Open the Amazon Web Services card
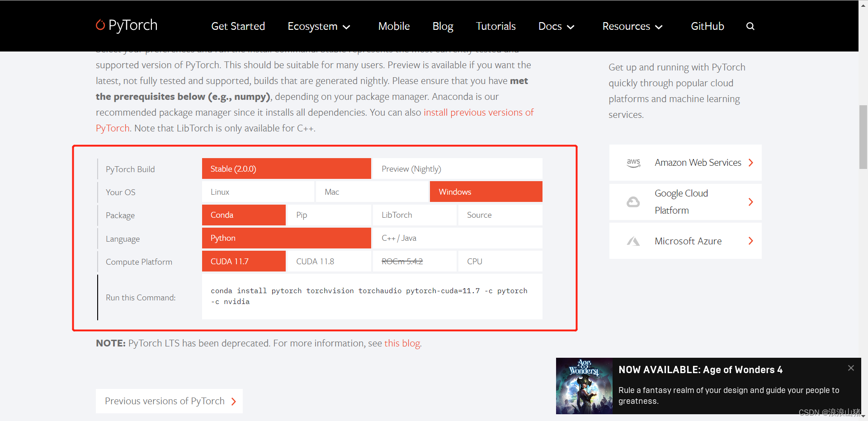This screenshot has width=868, height=421. click(x=685, y=163)
